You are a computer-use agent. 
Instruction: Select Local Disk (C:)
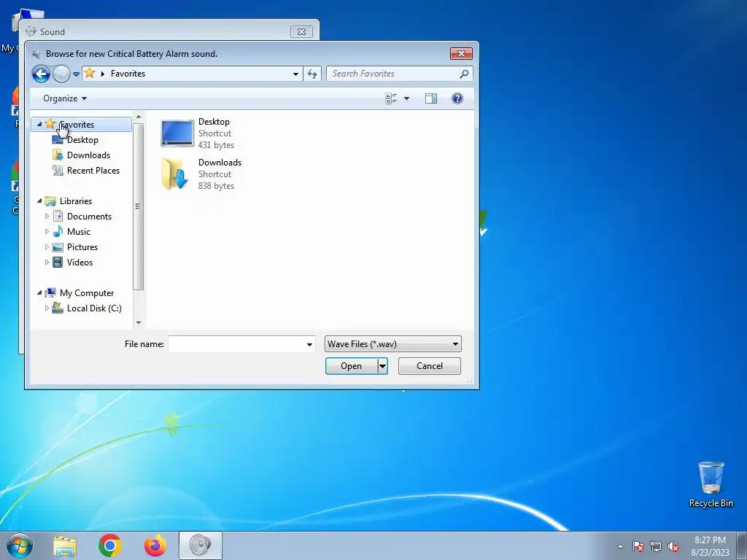[x=94, y=308]
